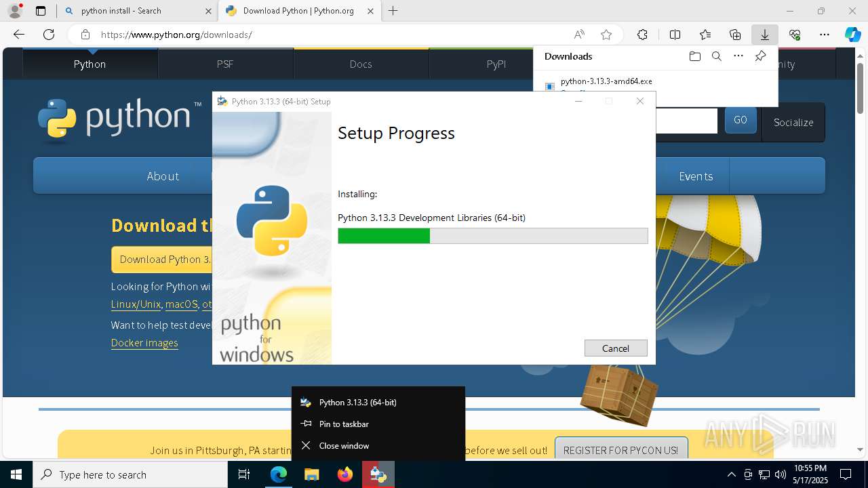Open the Copilot sidebar icon

[x=852, y=35]
